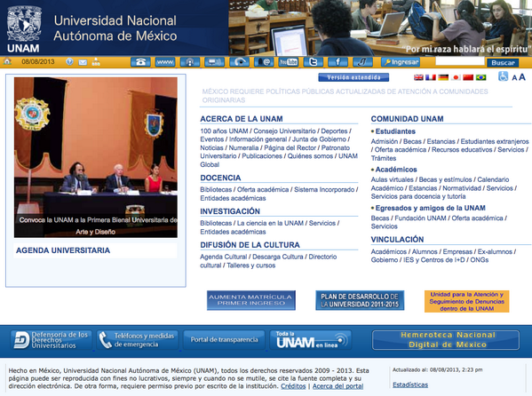The image size is (532, 396).
Task: Open the AGENDA UNIVERSITARIA heading
Action: click(63, 250)
